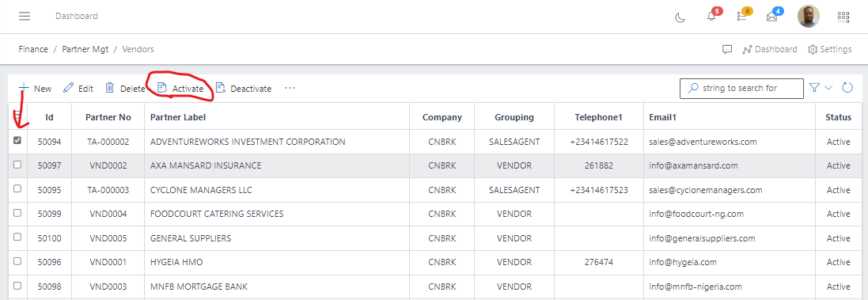868x300 pixels.
Task: Click the Partner Mgt breadcrumb
Action: tap(85, 49)
